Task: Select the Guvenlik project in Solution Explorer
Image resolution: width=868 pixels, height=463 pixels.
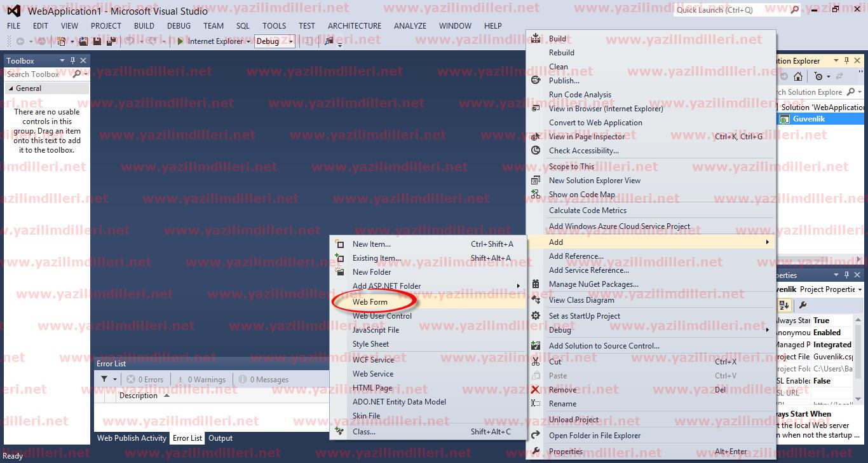Action: [808, 119]
